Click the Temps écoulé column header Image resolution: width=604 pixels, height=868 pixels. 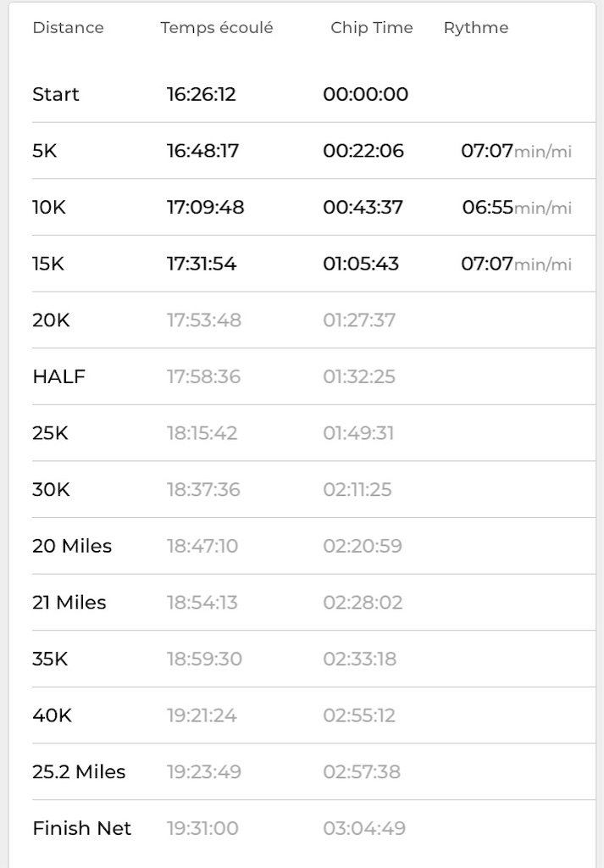(x=217, y=28)
